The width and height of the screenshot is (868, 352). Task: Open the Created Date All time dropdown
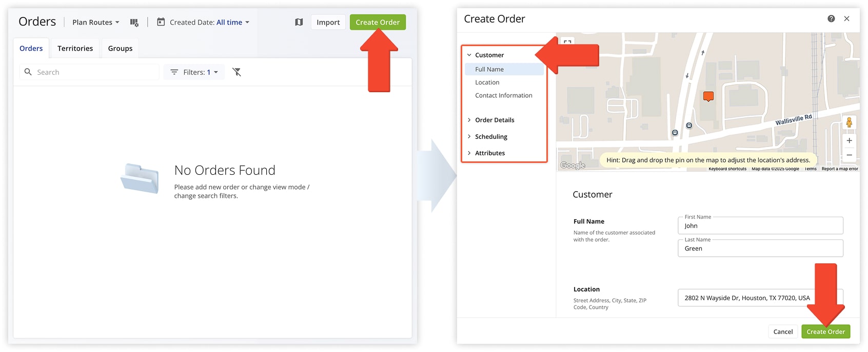click(x=233, y=22)
